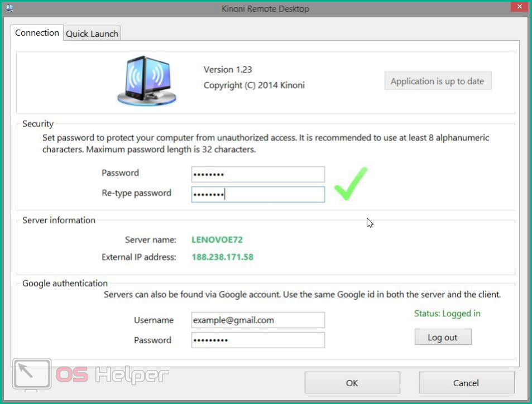Click the Status: Logged in text

pos(447,314)
